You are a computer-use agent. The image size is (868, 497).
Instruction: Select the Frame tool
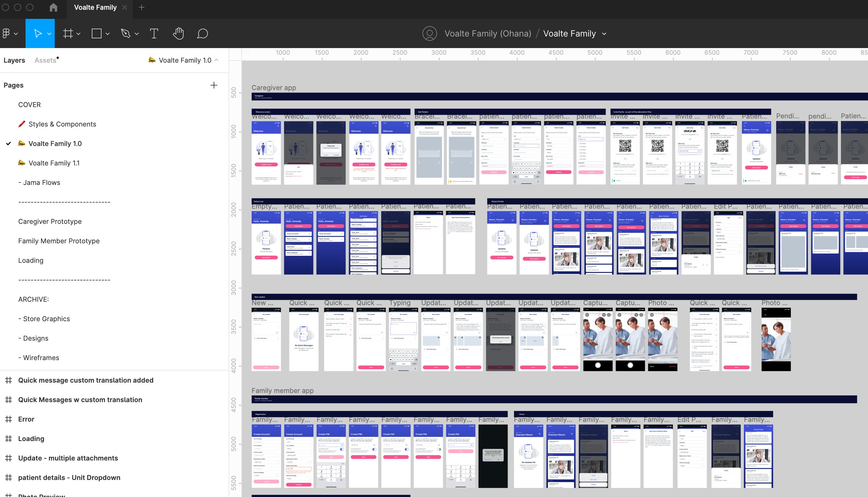(x=68, y=33)
